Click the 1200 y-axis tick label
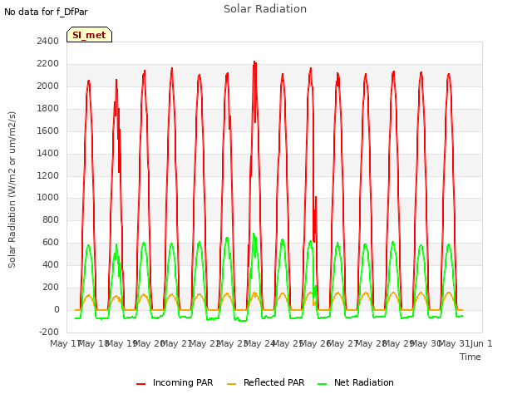Screen dimensions: 532x399 [48, 175]
